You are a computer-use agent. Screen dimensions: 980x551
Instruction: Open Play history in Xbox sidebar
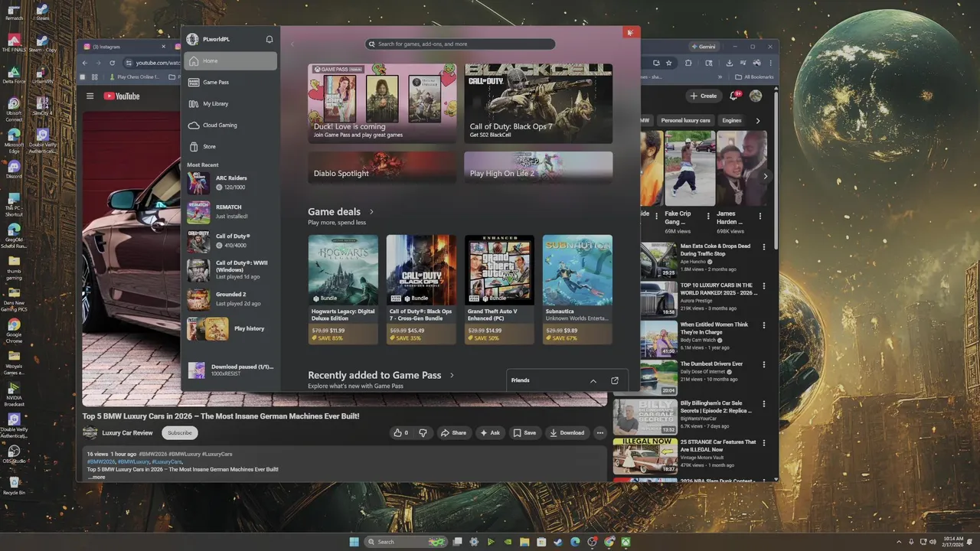pos(230,328)
